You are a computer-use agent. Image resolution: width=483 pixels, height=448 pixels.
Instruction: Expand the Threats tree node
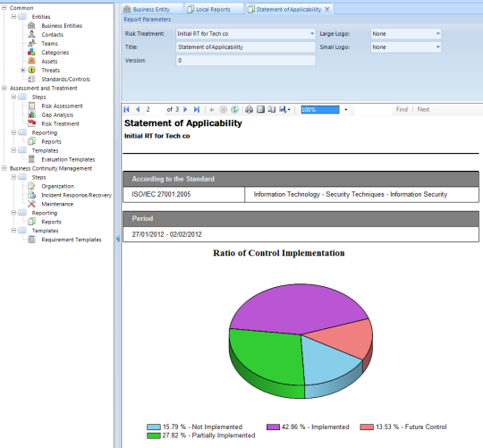coord(22,71)
